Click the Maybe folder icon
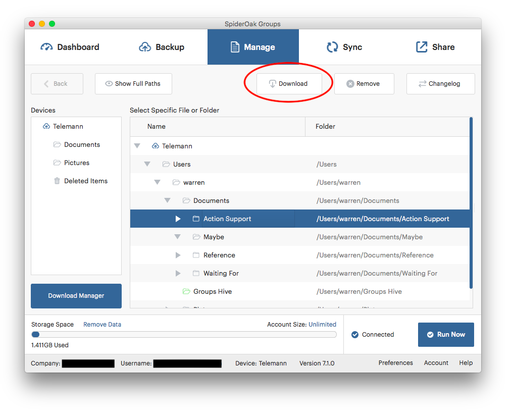Image resolution: width=514 pixels, height=420 pixels. click(x=196, y=237)
